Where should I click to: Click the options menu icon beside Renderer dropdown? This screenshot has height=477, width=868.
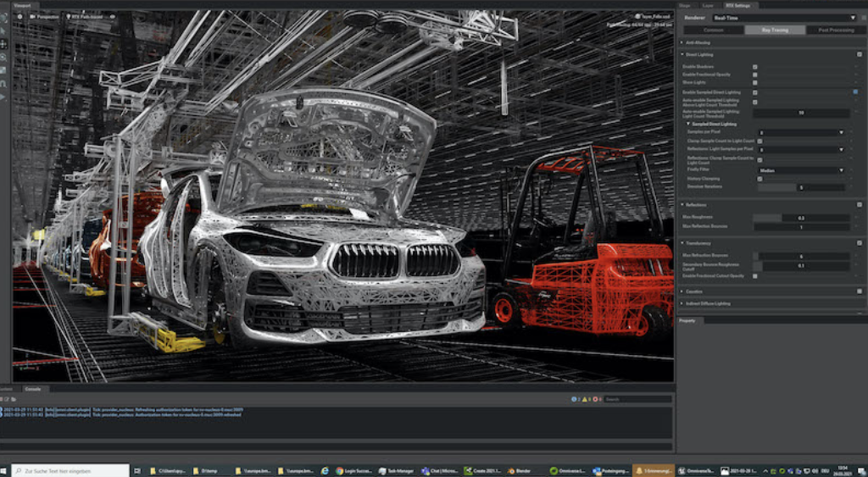862,18
